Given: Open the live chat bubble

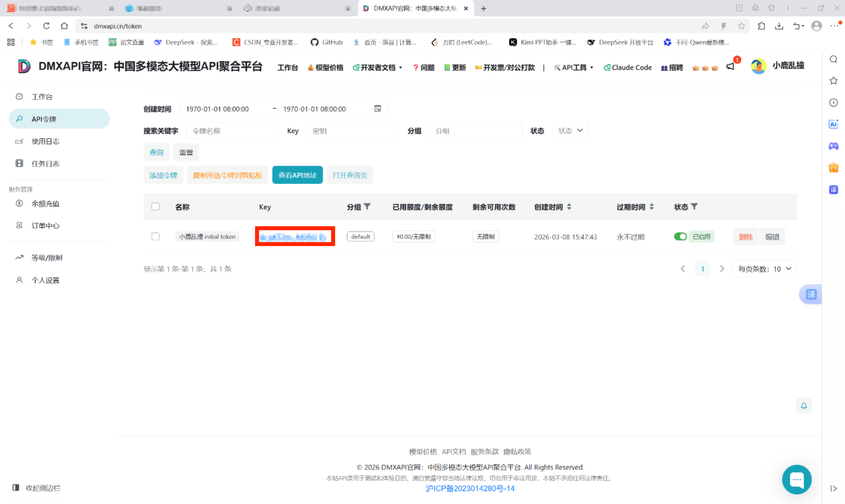Looking at the screenshot, I should tap(796, 479).
